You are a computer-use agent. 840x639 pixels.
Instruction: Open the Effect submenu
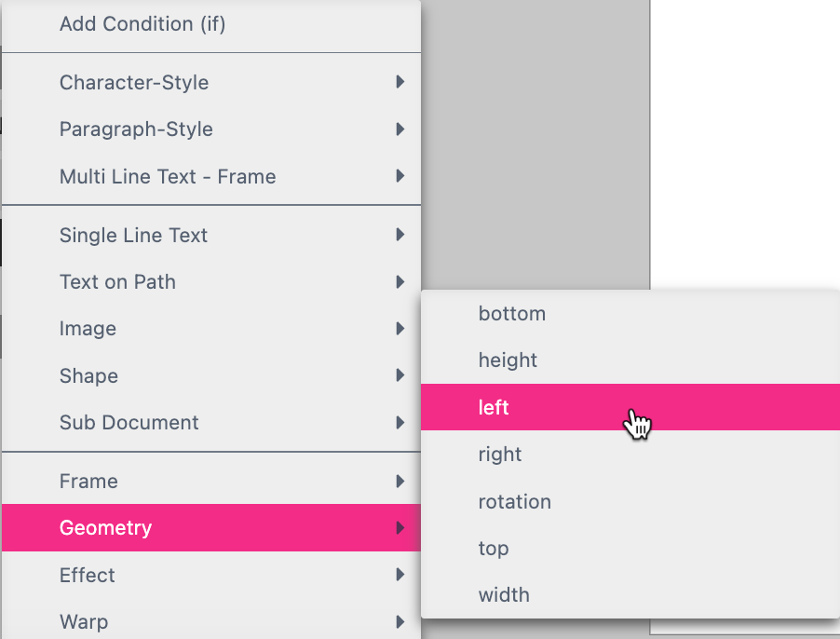point(211,575)
